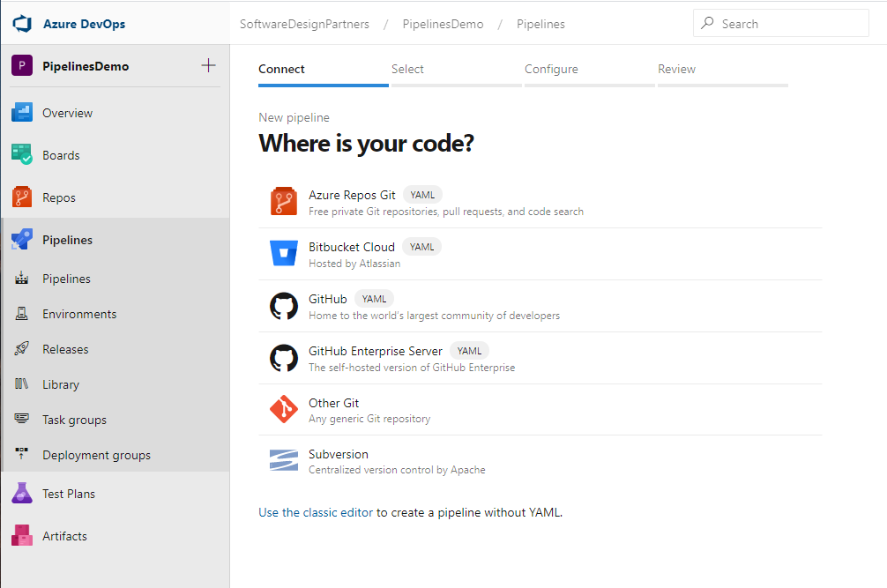Open Repos using its branch icon

pyautogui.click(x=20, y=197)
